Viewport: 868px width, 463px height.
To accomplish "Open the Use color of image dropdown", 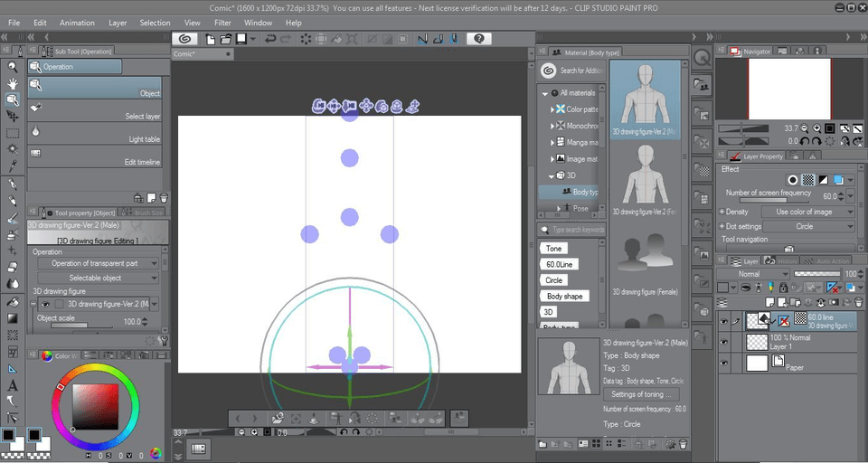I will coord(807,212).
